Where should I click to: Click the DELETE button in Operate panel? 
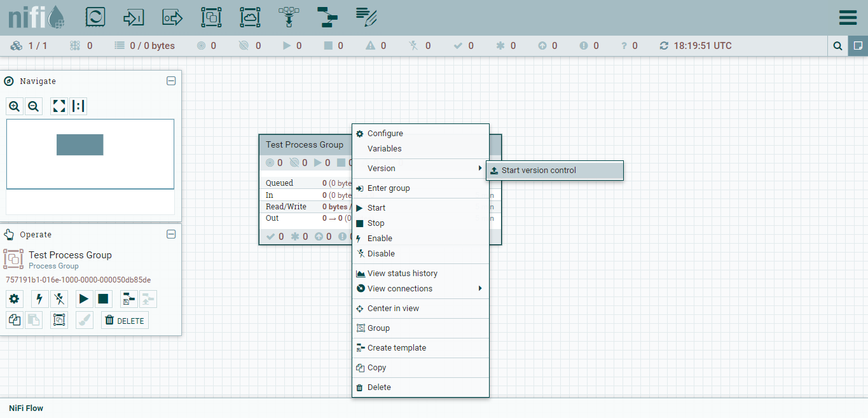pos(125,321)
